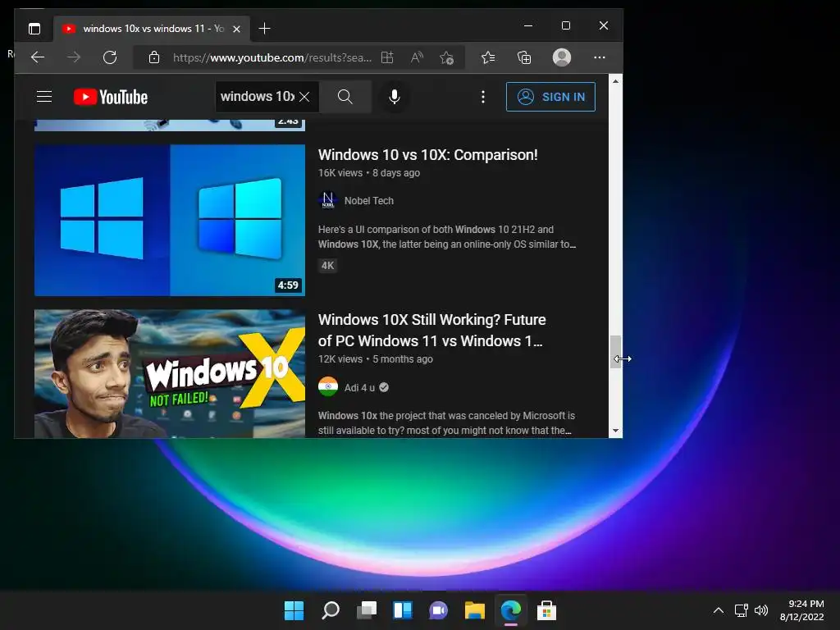This screenshot has width=840, height=630.
Task: Open Widgets from the taskbar
Action: [x=402, y=610]
